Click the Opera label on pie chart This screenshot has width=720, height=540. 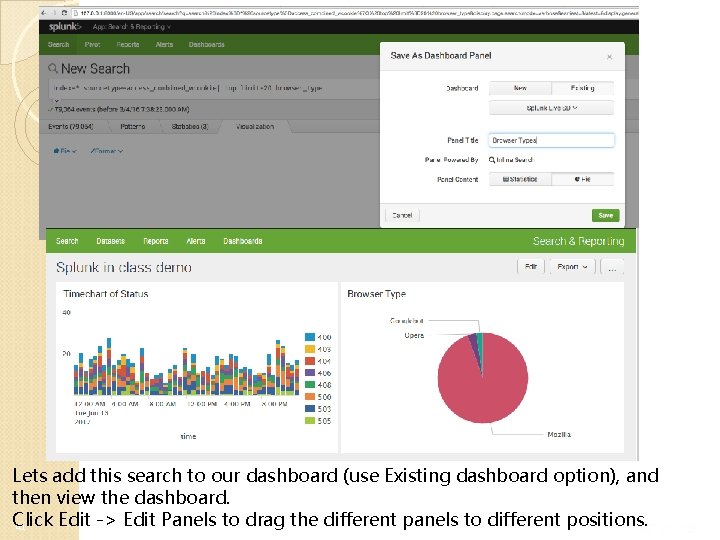pyautogui.click(x=414, y=336)
